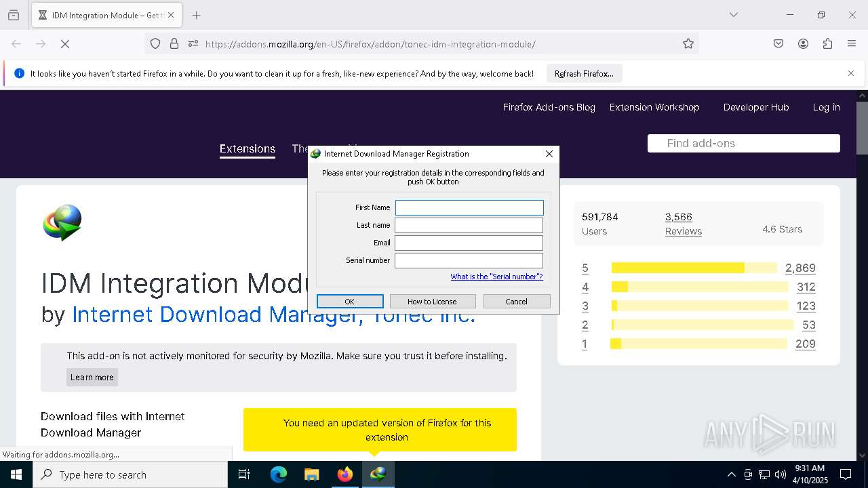Click the network tray icon
868x488 pixels.
click(764, 474)
